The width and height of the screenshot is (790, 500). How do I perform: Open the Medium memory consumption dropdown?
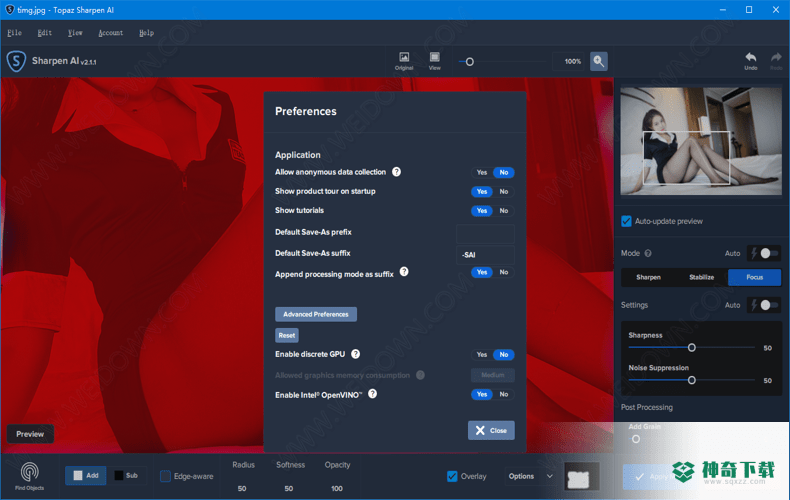coord(493,375)
